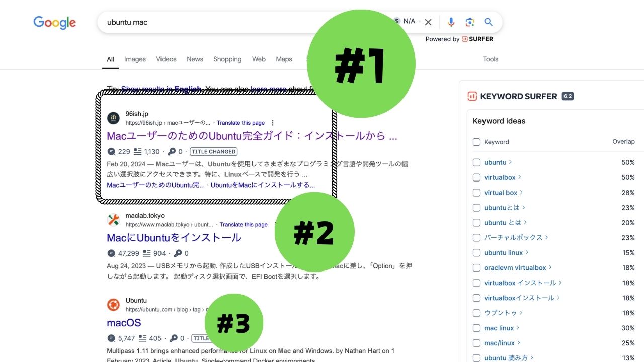Click traffic icon beside 47,299
The image size is (644, 362).
point(111,253)
